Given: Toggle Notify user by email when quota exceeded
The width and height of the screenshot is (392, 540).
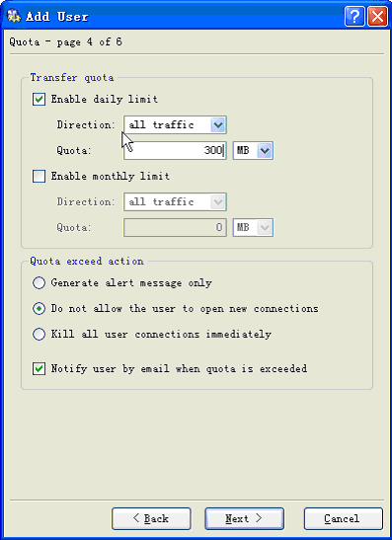Looking at the screenshot, I should [x=39, y=369].
